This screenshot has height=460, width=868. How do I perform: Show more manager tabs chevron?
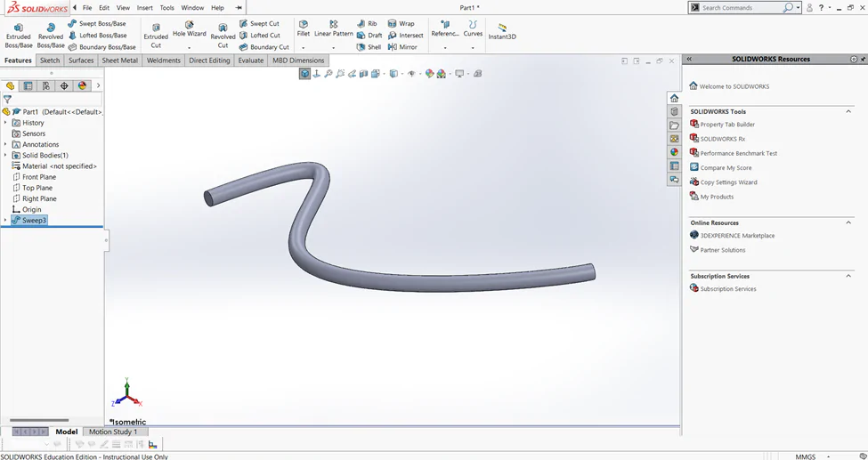(x=99, y=85)
